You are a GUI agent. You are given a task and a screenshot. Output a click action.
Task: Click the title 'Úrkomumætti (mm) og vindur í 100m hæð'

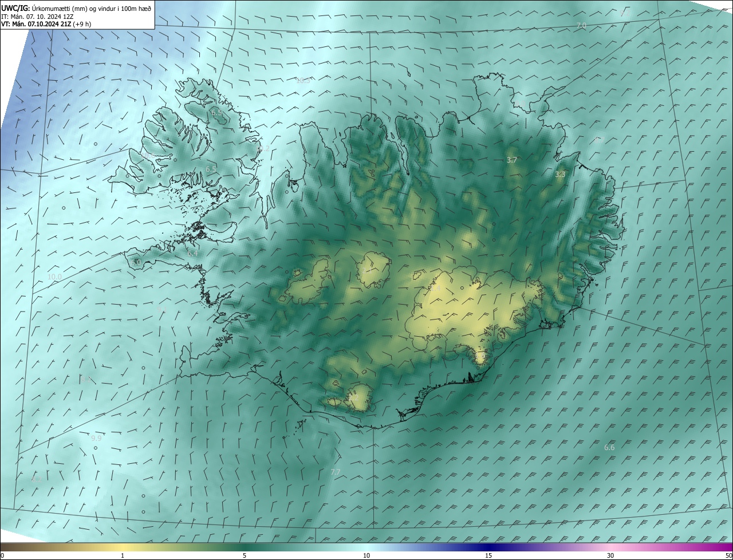[91, 8]
